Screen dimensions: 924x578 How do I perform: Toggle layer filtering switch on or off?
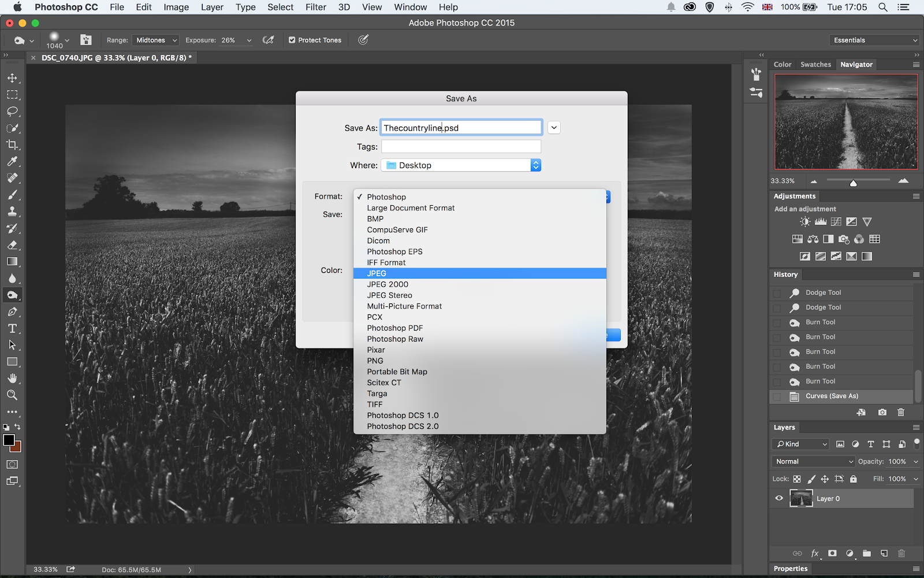(916, 443)
